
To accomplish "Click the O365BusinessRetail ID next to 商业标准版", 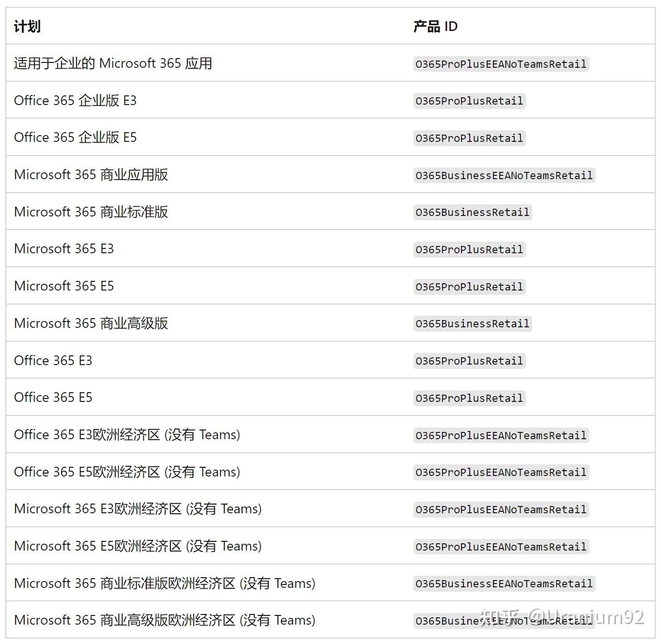I will (472, 212).
